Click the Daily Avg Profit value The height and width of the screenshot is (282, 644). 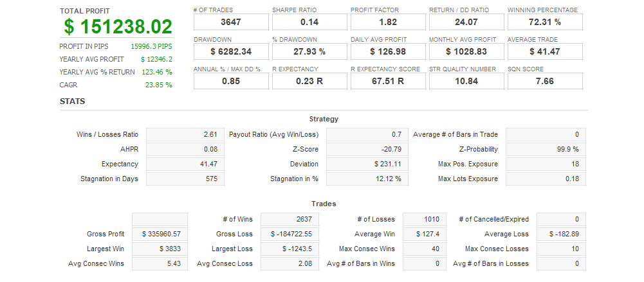click(x=388, y=51)
